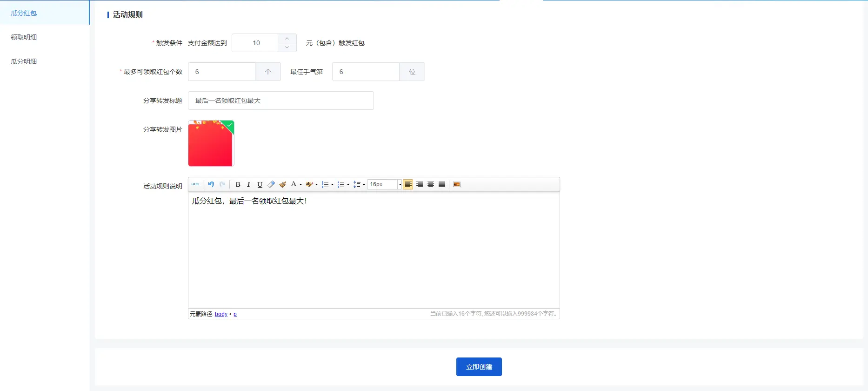This screenshot has width=868, height=391.
Task: Edit the 分享转发标题 input
Action: [x=281, y=101]
